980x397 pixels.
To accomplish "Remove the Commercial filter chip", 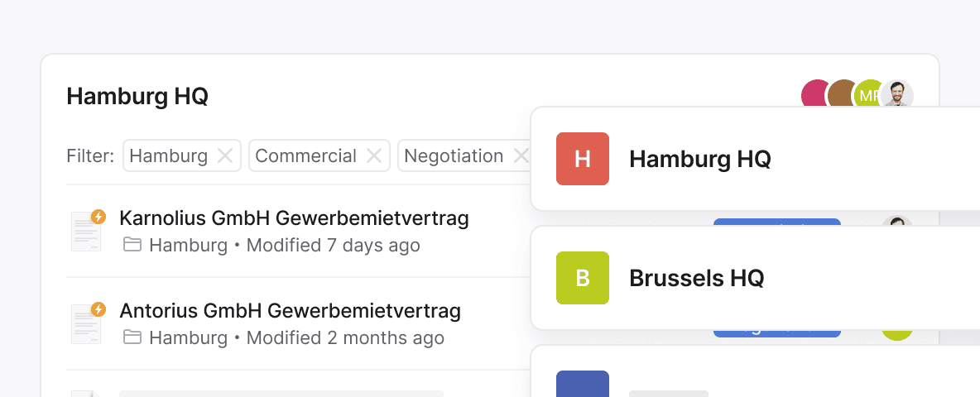I will point(374,155).
